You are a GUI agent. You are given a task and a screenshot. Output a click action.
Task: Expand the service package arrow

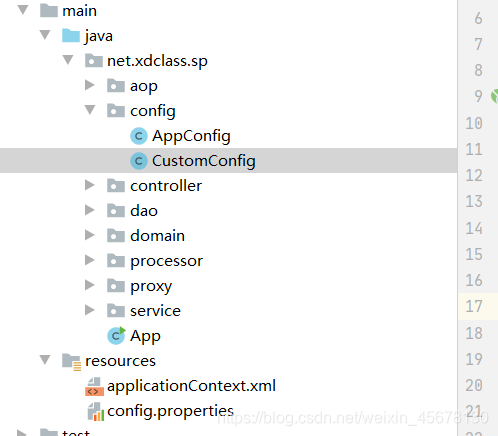click(x=89, y=310)
